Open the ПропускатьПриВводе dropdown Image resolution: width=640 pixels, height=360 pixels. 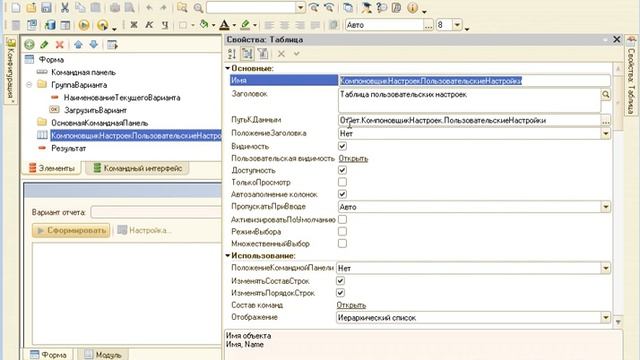pos(606,207)
